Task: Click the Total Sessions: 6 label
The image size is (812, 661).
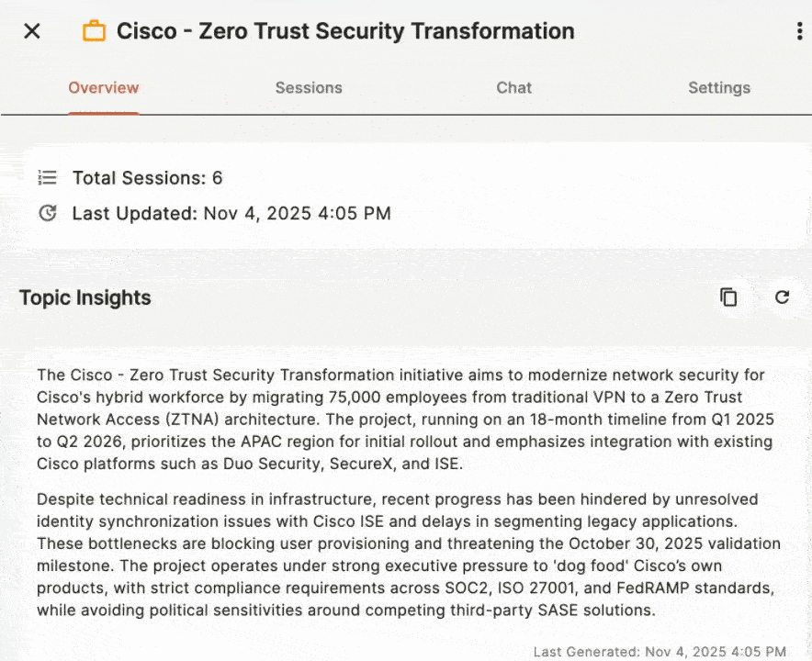Action: coord(147,177)
